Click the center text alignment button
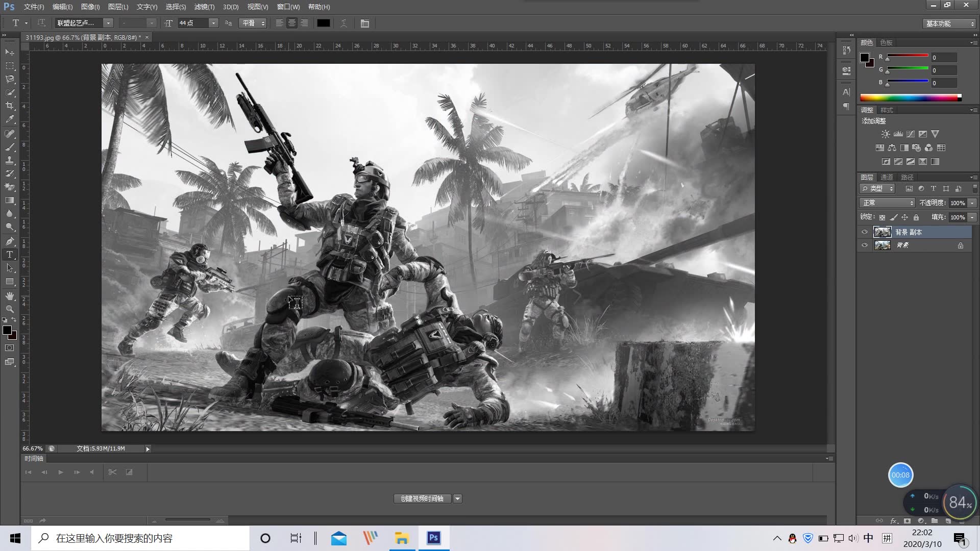This screenshot has width=980, height=551. (291, 23)
